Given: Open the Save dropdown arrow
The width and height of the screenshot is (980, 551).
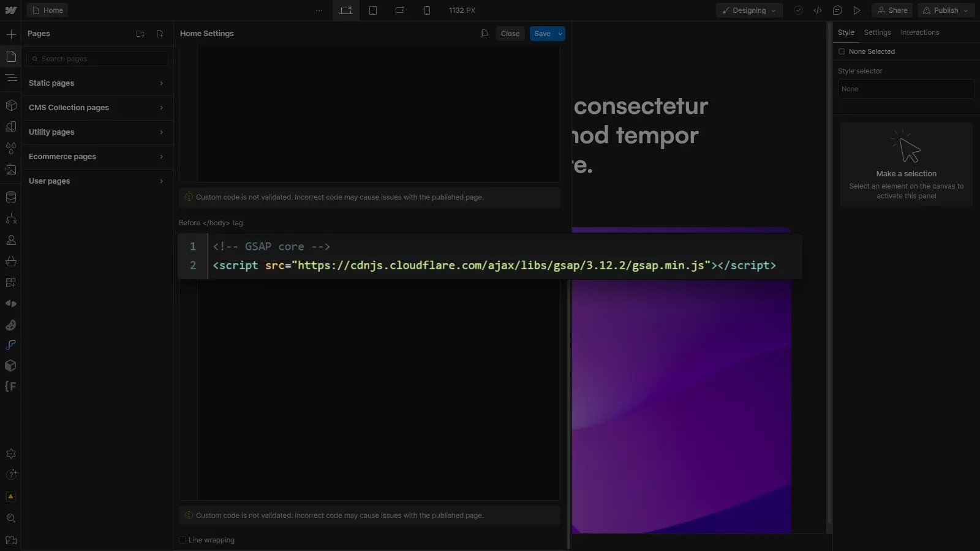Looking at the screenshot, I should click(x=560, y=34).
